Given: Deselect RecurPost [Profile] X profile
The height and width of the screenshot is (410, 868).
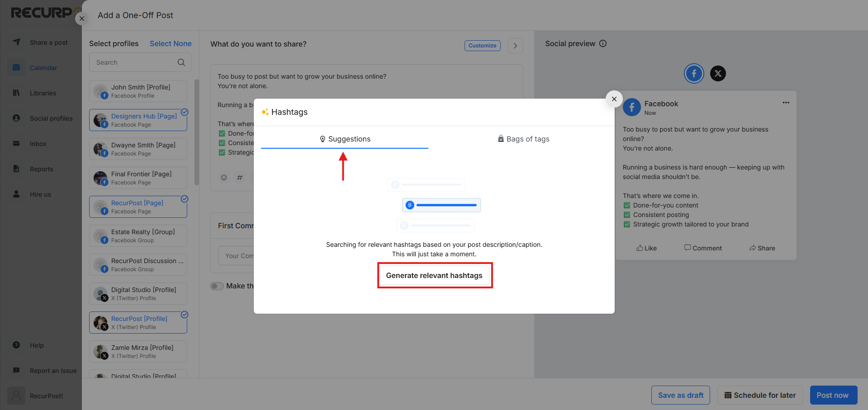Looking at the screenshot, I should pyautogui.click(x=138, y=323).
